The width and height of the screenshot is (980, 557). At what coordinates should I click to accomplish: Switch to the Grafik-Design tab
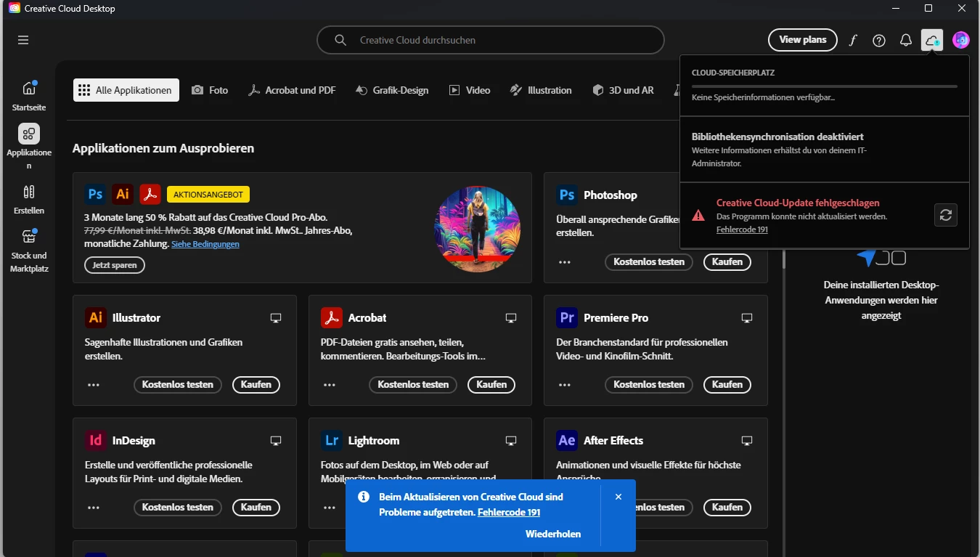(x=392, y=90)
